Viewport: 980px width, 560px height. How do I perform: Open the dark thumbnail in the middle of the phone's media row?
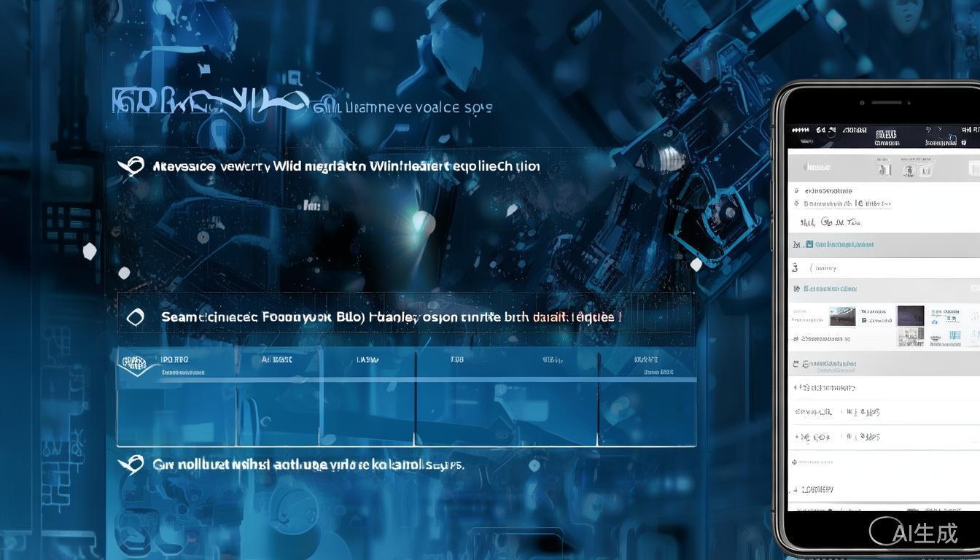click(910, 315)
